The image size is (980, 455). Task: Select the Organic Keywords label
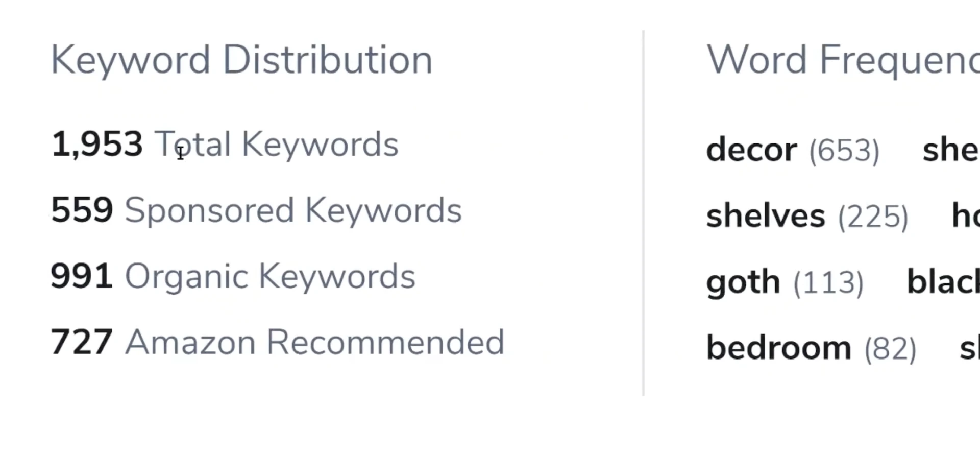tap(270, 276)
